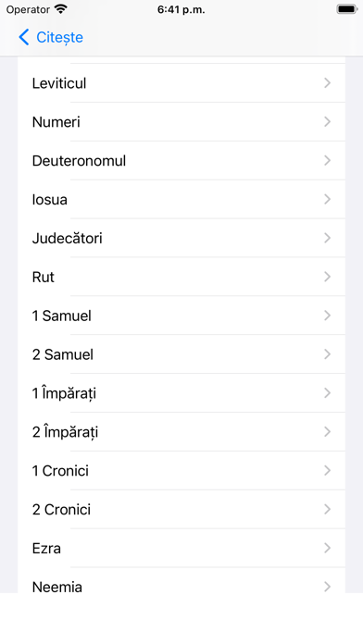Select Deuteronomul from the list
Screen dimensions: 363x644
tap(181, 161)
